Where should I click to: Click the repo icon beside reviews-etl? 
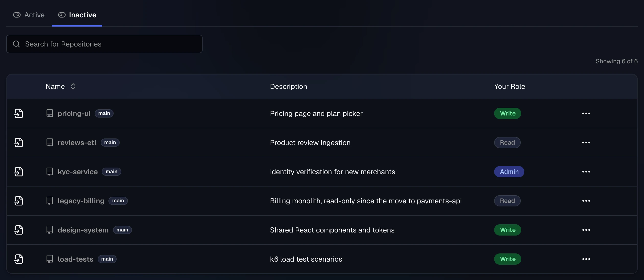click(50, 143)
